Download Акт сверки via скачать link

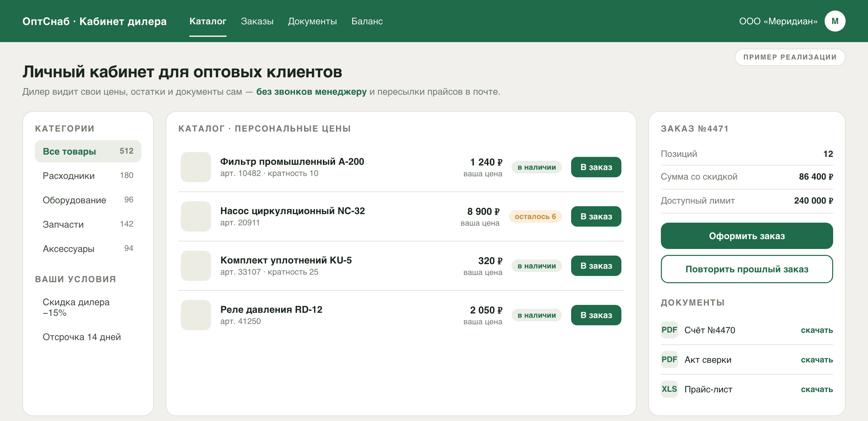[x=816, y=359]
